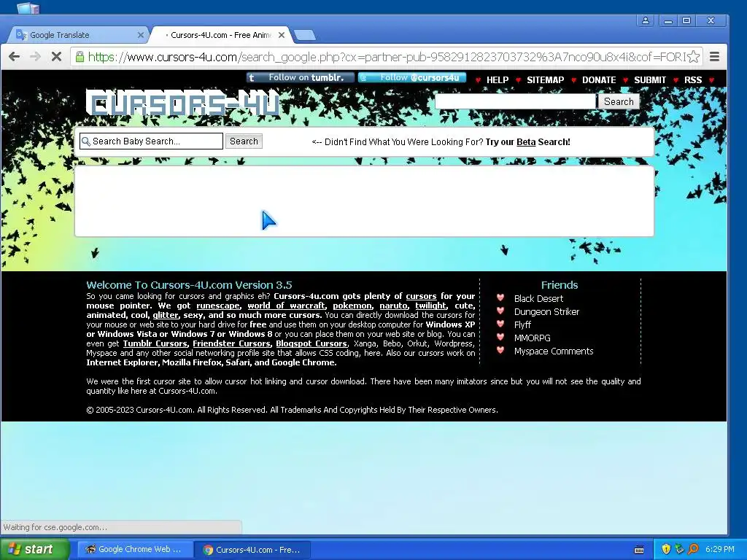Image resolution: width=747 pixels, height=560 pixels.
Task: Go back with the browser back arrow
Action: coord(15,57)
